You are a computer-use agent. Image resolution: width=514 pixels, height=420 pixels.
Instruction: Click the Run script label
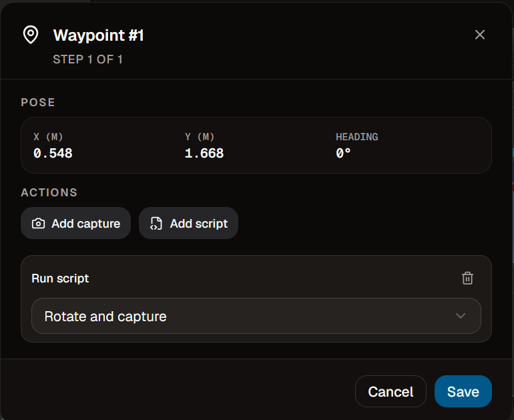point(60,278)
